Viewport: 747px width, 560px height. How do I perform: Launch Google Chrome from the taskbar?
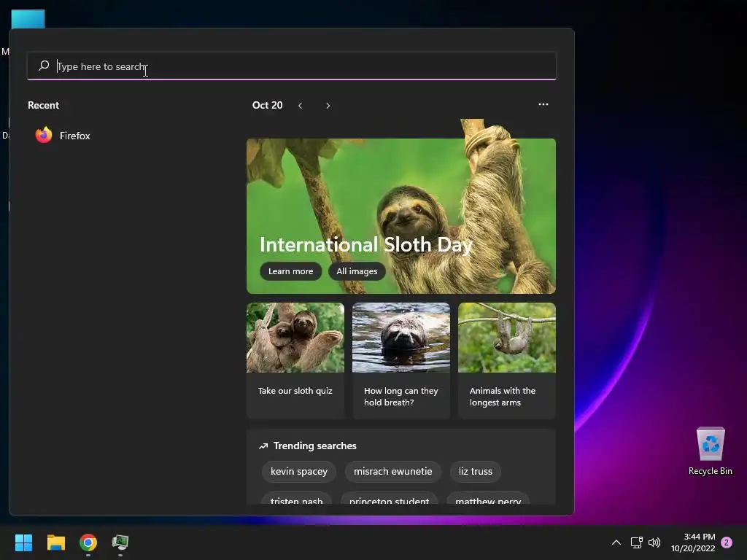pyautogui.click(x=88, y=542)
